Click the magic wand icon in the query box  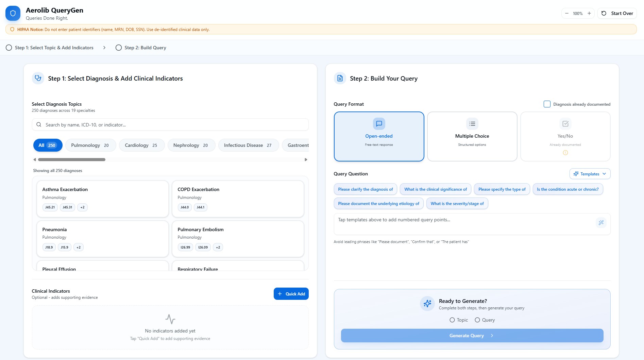click(600, 223)
